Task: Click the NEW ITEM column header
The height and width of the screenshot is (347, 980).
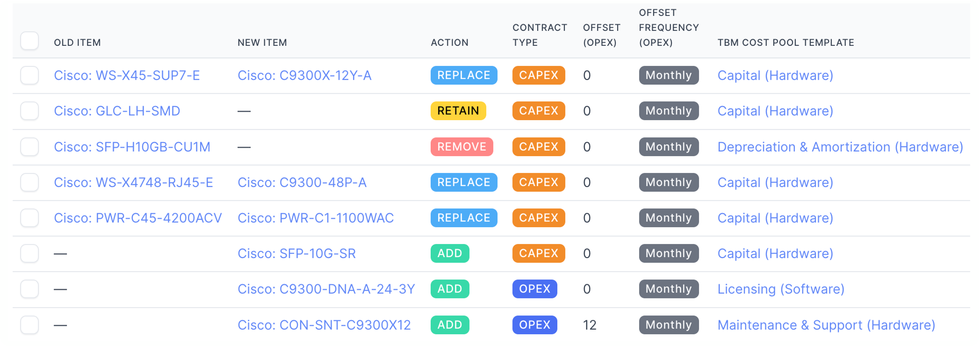Action: 262,43
